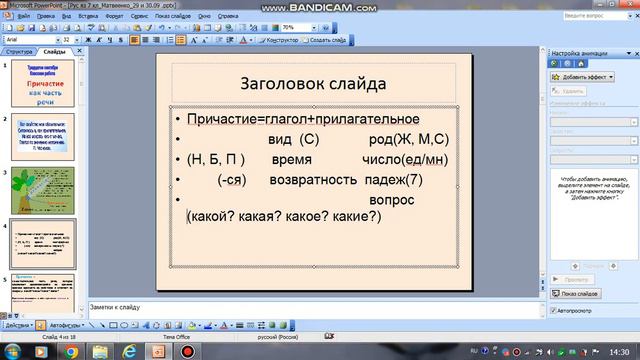The height and width of the screenshot is (360, 640).
Task: Toggle text shadow (S) formatting
Action: coord(120,40)
